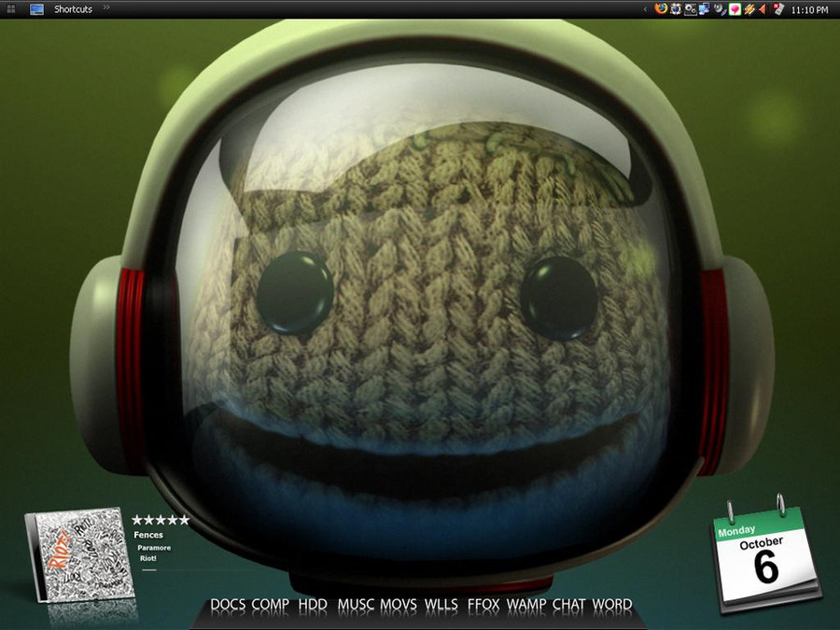Image resolution: width=840 pixels, height=630 pixels.
Task: Open the DOCS dock shortcut
Action: 228,605
